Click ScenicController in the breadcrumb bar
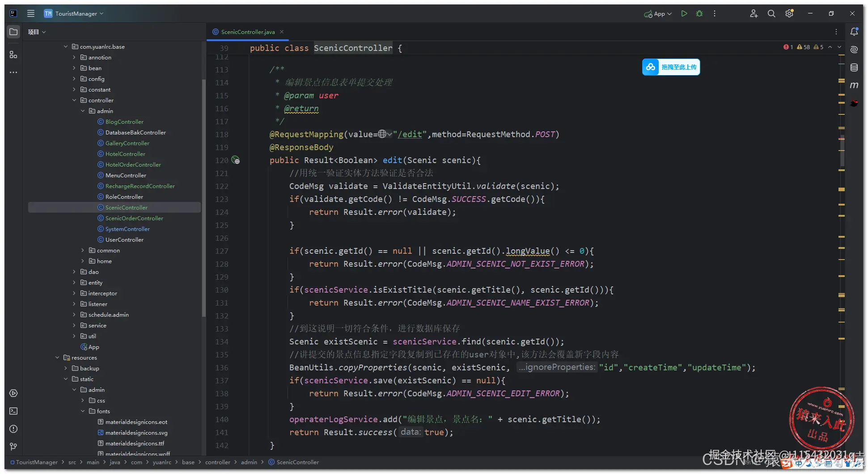This screenshot has height=474, width=868. [x=297, y=462]
